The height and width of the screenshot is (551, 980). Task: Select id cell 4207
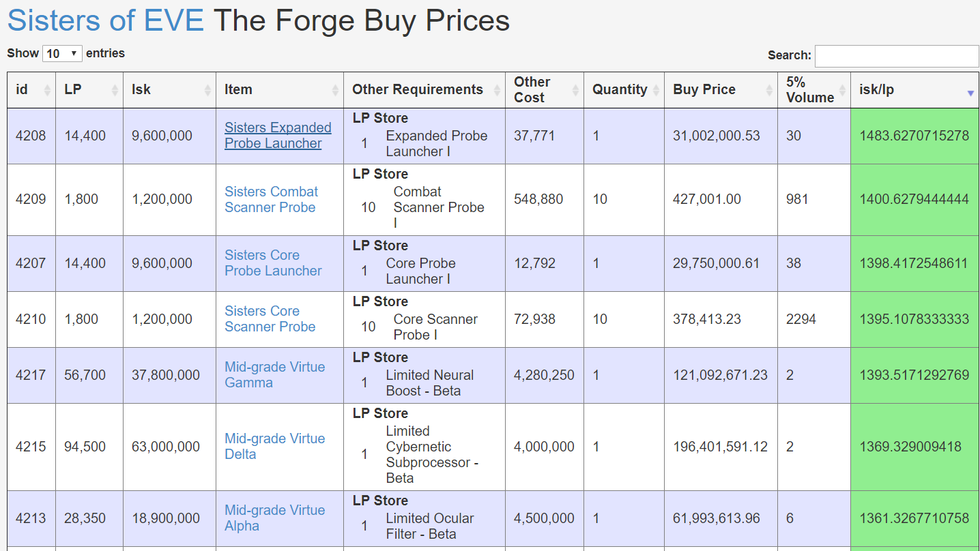(31, 263)
